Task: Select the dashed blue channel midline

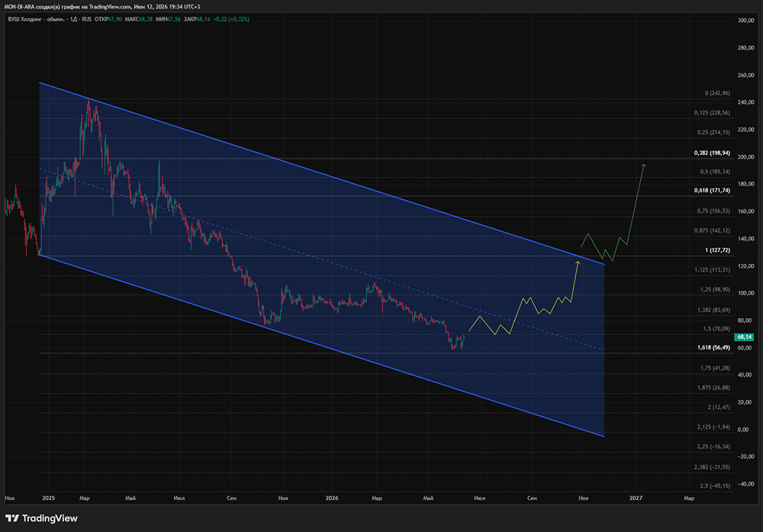Action: [321, 260]
